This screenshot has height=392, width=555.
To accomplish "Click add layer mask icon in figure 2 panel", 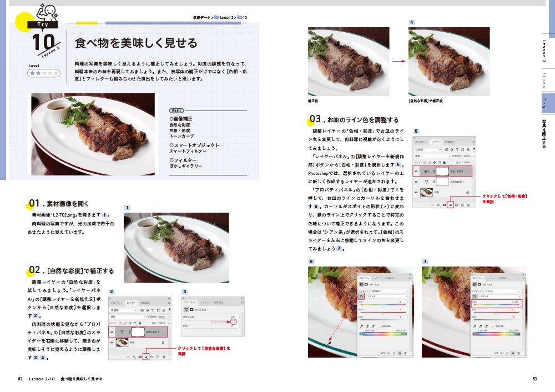I will 140,357.
